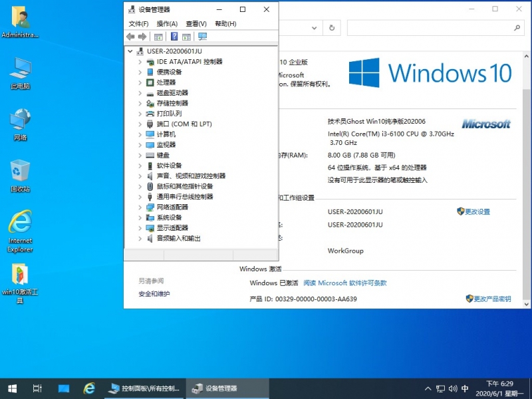Click the show/hide console tree toolbar icon
The height and width of the screenshot is (399, 532).
point(158,37)
